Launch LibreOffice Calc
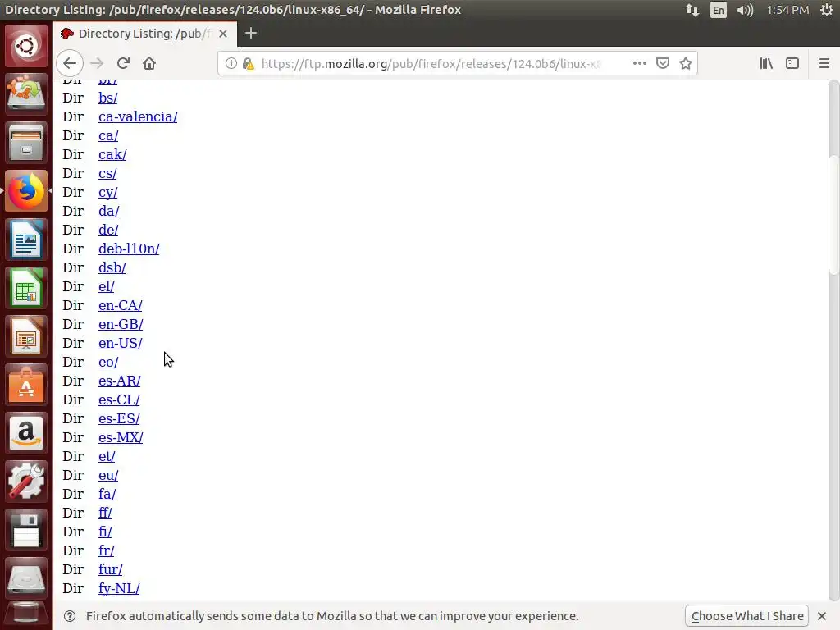 point(26,288)
